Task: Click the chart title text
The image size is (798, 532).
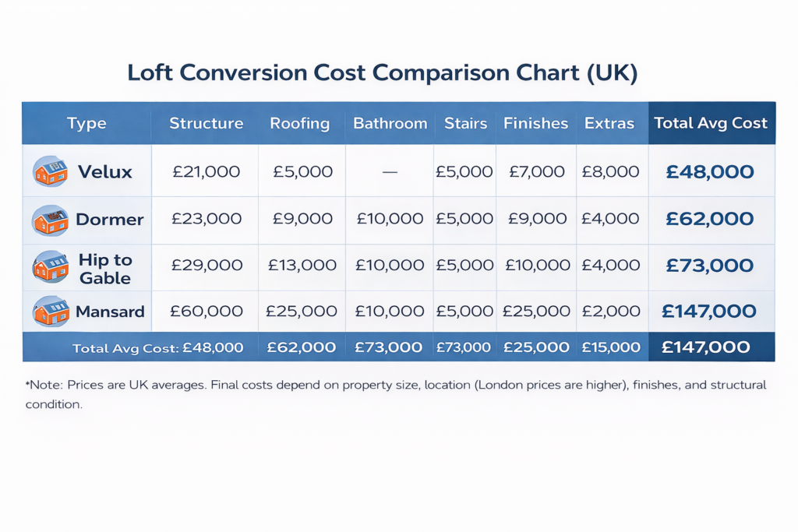Action: [x=382, y=72]
